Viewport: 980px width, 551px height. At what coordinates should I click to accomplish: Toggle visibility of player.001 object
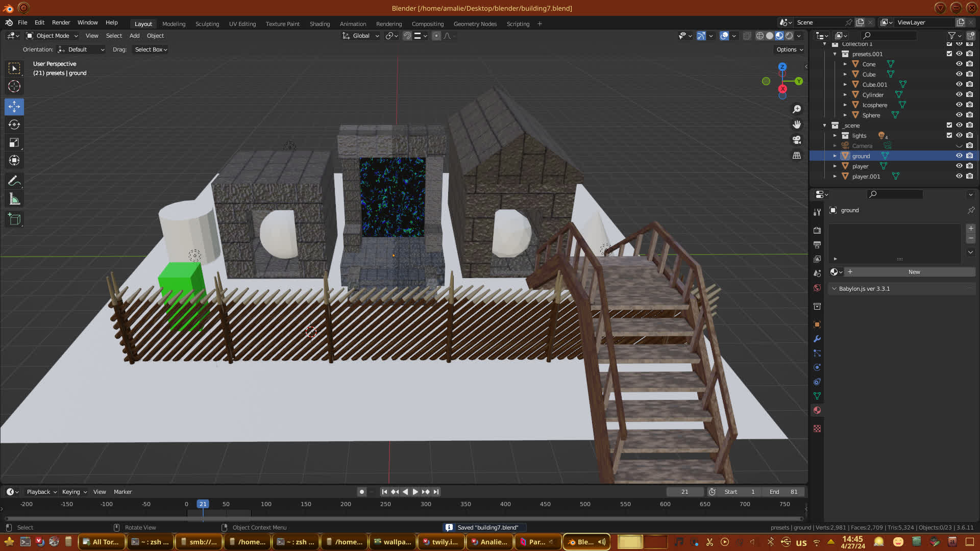coord(959,177)
